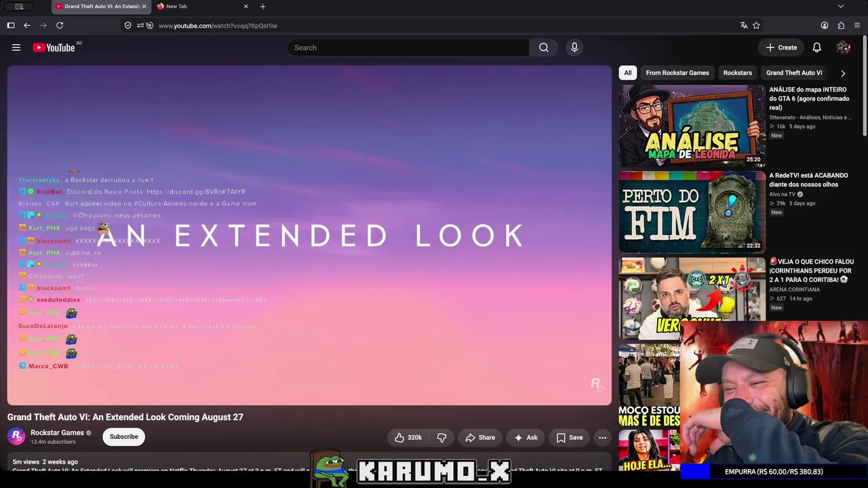
Task: Close the Grand Theft Auto VI tab
Action: tap(144, 7)
